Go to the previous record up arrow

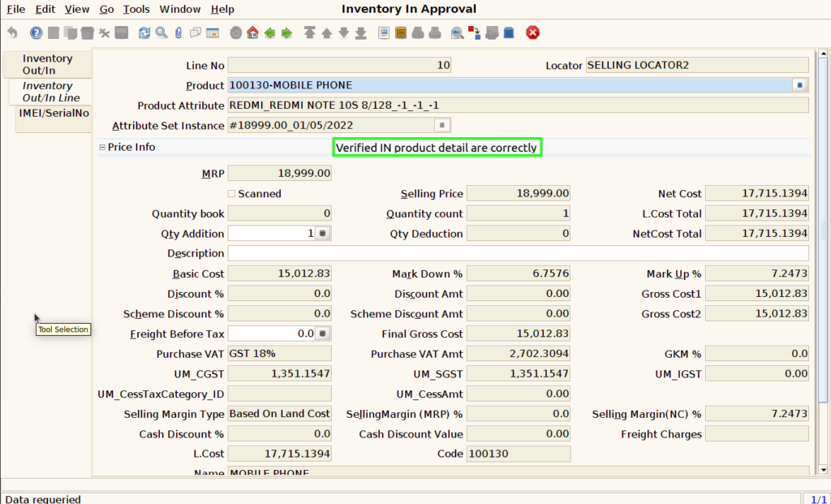[326, 32]
